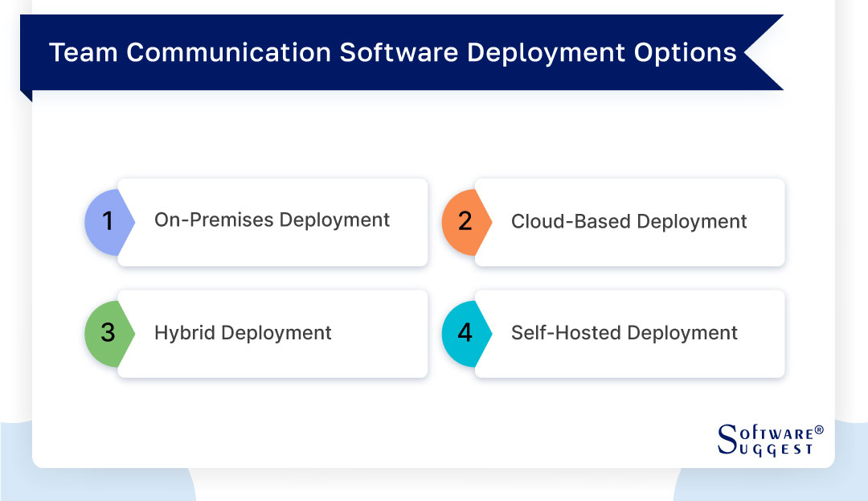
Task: Enable the Cloud-Based Deployment option
Action: tap(628, 222)
